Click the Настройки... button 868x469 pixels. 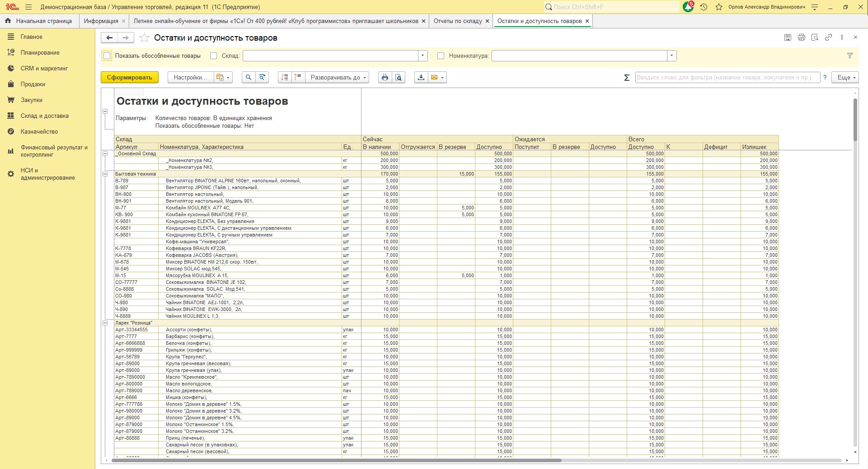(190, 77)
